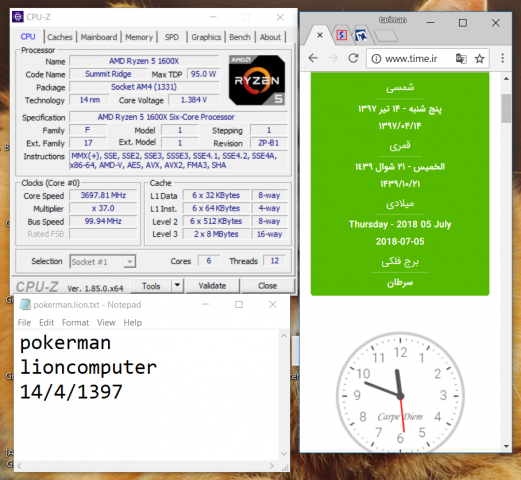Screen dimensions: 521x480
Task: Open Notepad Edit menu
Action: pyautogui.click(x=46, y=323)
